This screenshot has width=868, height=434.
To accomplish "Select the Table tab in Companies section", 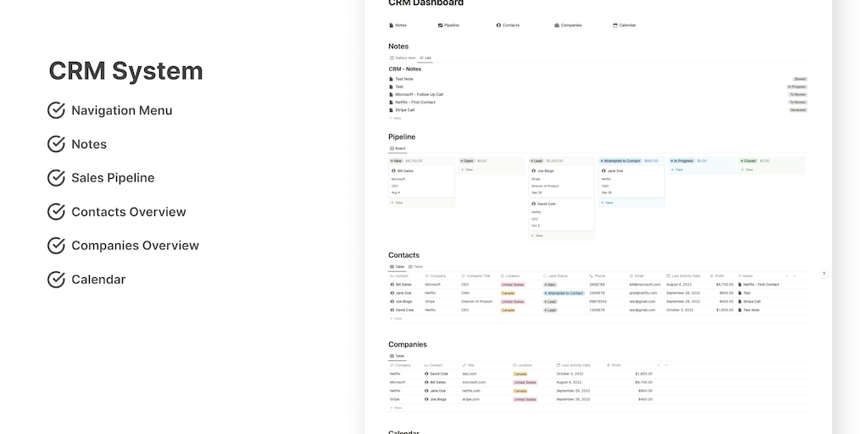I will click(398, 357).
